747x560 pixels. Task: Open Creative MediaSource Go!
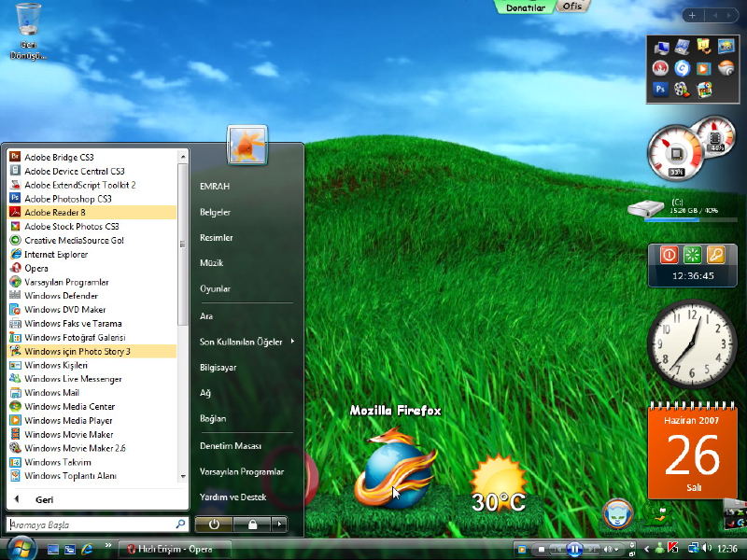pyautogui.click(x=92, y=240)
